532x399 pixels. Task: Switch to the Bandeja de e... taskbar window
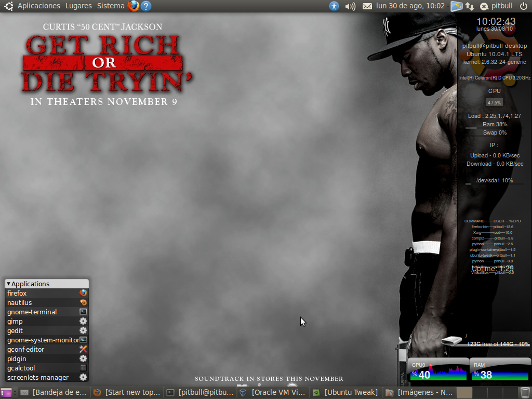click(54, 393)
